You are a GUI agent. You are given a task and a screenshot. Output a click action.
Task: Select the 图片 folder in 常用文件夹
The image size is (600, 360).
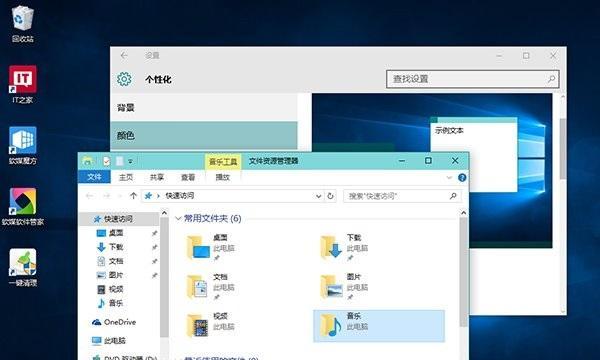pos(379,287)
